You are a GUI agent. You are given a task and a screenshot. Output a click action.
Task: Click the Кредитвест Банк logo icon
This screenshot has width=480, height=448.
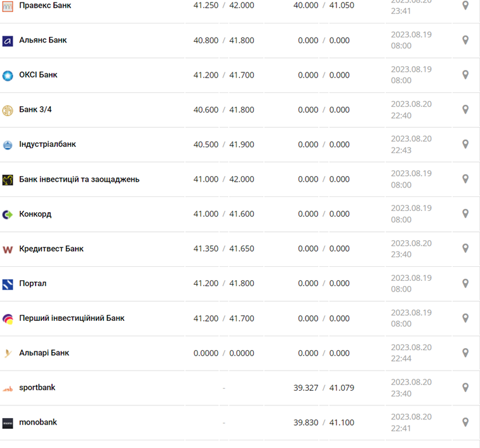pyautogui.click(x=8, y=250)
